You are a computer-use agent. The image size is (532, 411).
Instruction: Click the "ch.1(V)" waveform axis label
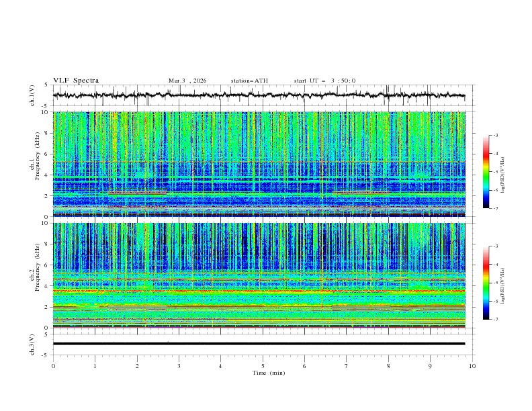click(32, 95)
